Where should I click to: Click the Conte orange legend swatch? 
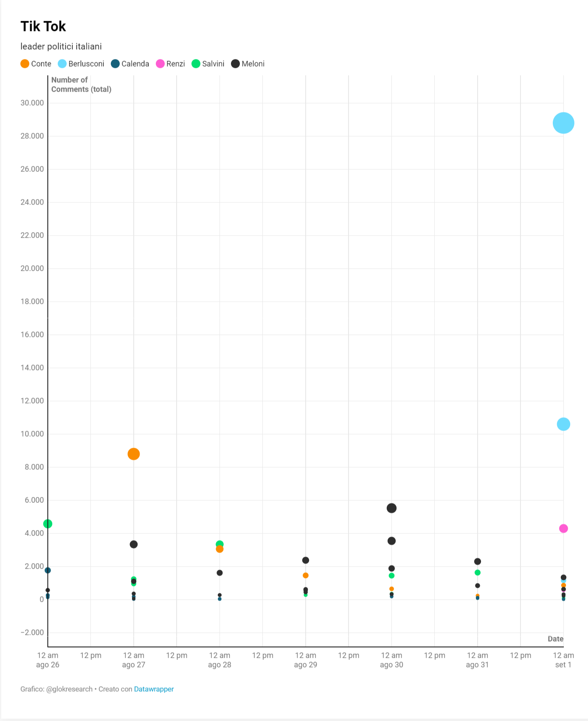pyautogui.click(x=25, y=64)
